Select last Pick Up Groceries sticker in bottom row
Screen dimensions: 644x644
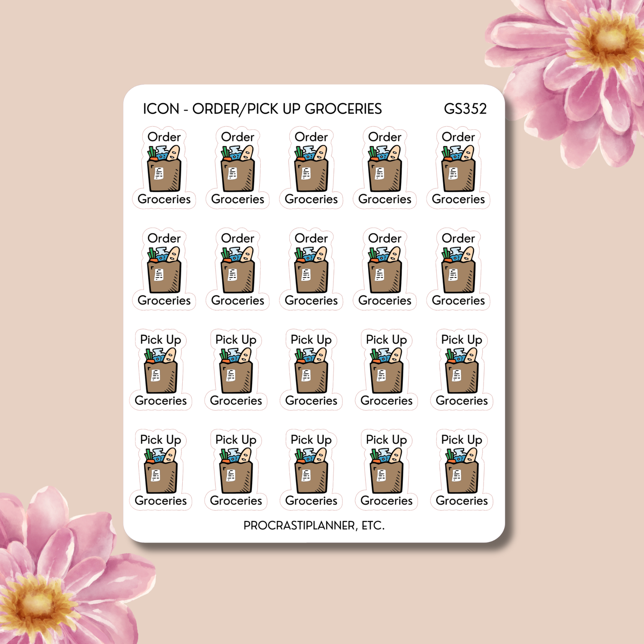click(x=462, y=470)
